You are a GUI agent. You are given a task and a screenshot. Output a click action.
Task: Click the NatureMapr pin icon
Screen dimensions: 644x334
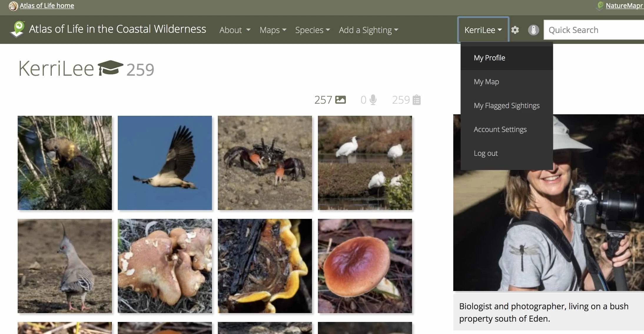600,6
